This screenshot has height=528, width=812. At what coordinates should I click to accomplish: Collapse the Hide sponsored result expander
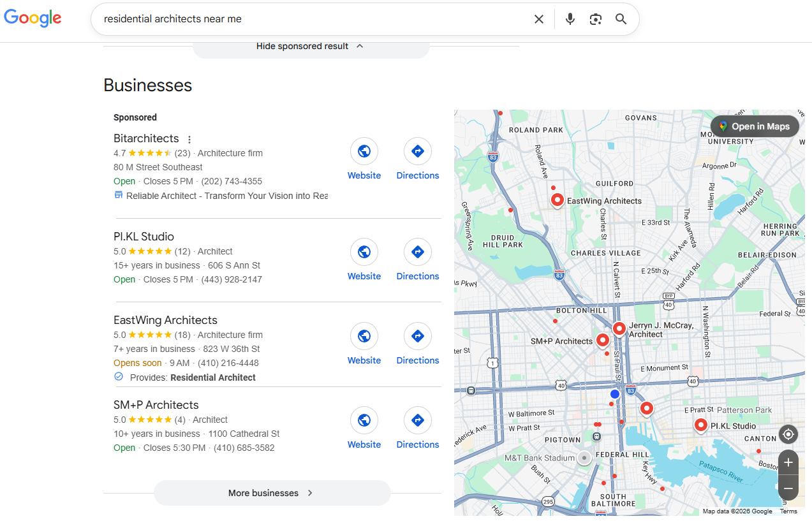(x=311, y=46)
